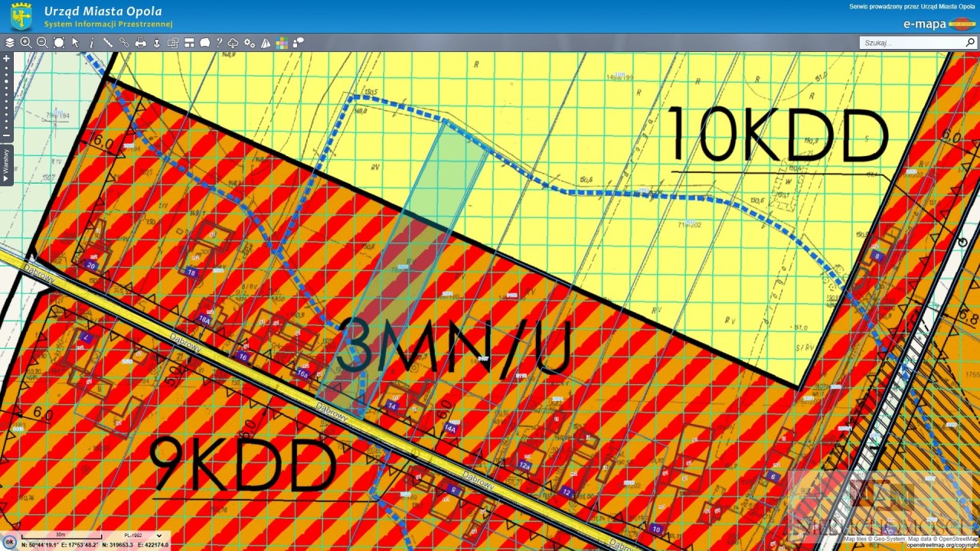The height and width of the screenshot is (551, 980).
Task: Click house number 20 marker
Action: (x=91, y=266)
